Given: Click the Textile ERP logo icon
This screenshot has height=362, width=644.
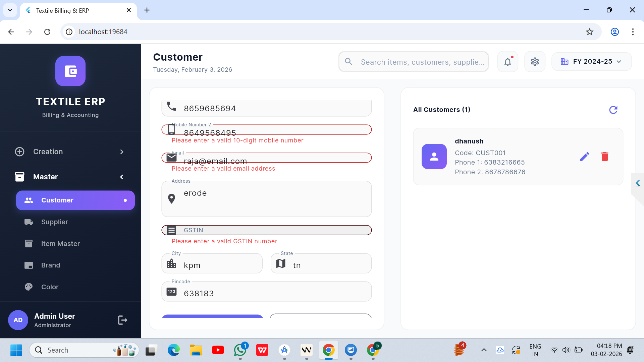Looking at the screenshot, I should click(x=70, y=71).
